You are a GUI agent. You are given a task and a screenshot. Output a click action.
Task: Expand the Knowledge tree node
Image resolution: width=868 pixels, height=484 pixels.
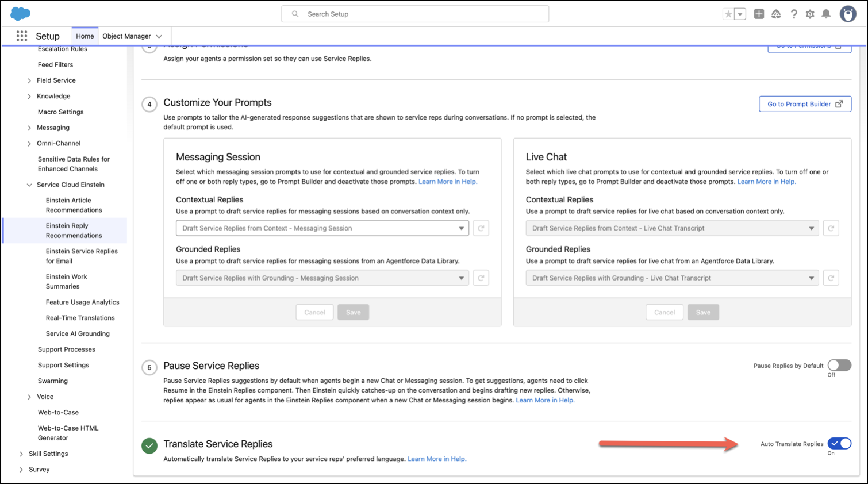point(29,97)
